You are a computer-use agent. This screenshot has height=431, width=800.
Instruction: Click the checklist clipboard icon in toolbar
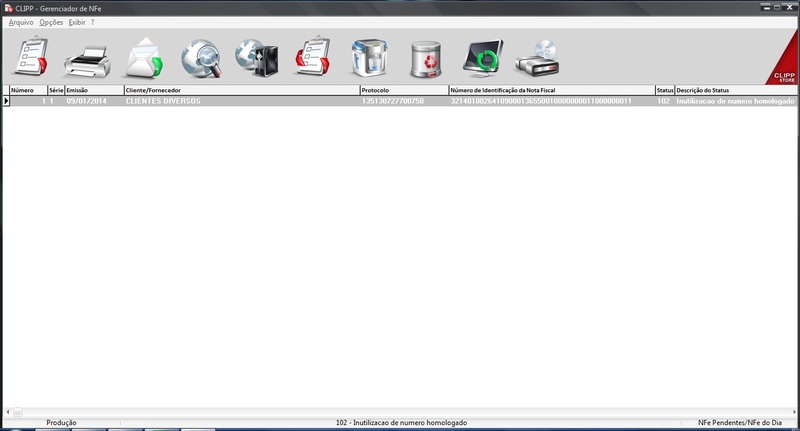29,58
